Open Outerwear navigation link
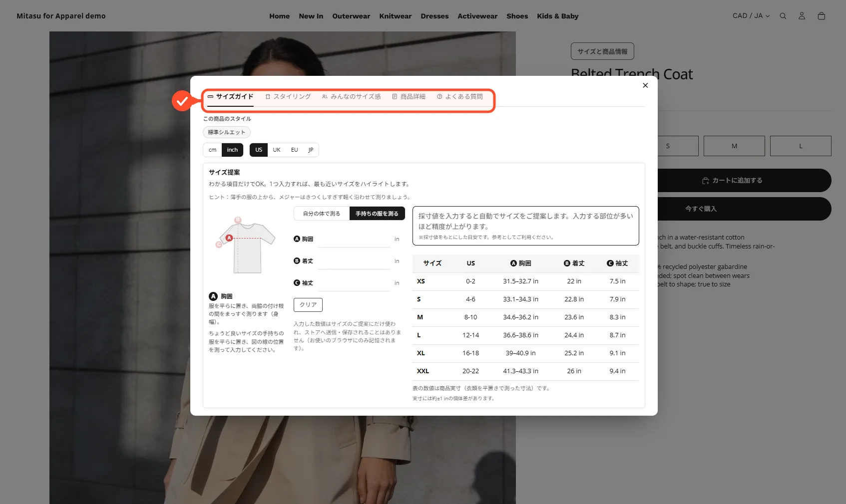Screen dimensions: 846x504 pyautogui.click(x=351, y=16)
